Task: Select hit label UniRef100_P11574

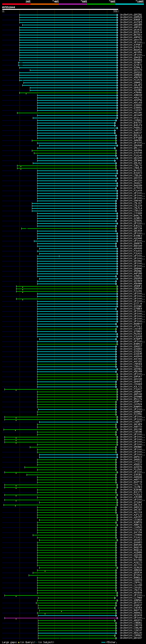Action: click(131, 80)
